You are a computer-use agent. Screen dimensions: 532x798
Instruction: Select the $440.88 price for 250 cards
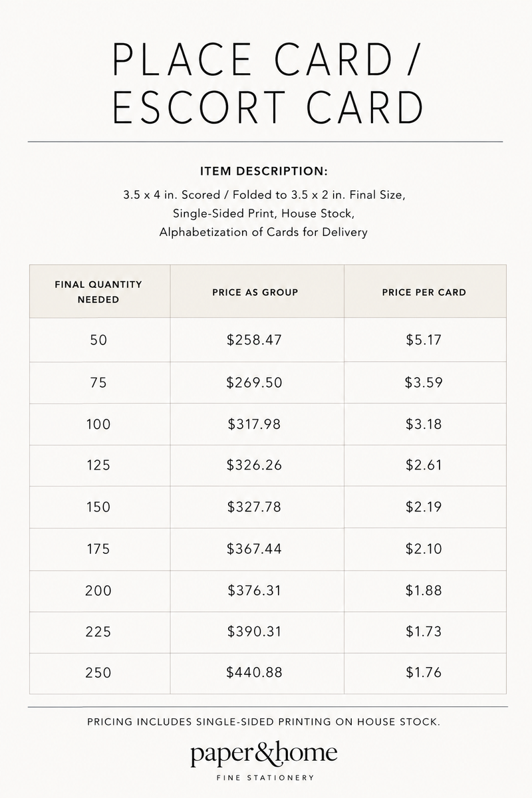click(x=255, y=672)
